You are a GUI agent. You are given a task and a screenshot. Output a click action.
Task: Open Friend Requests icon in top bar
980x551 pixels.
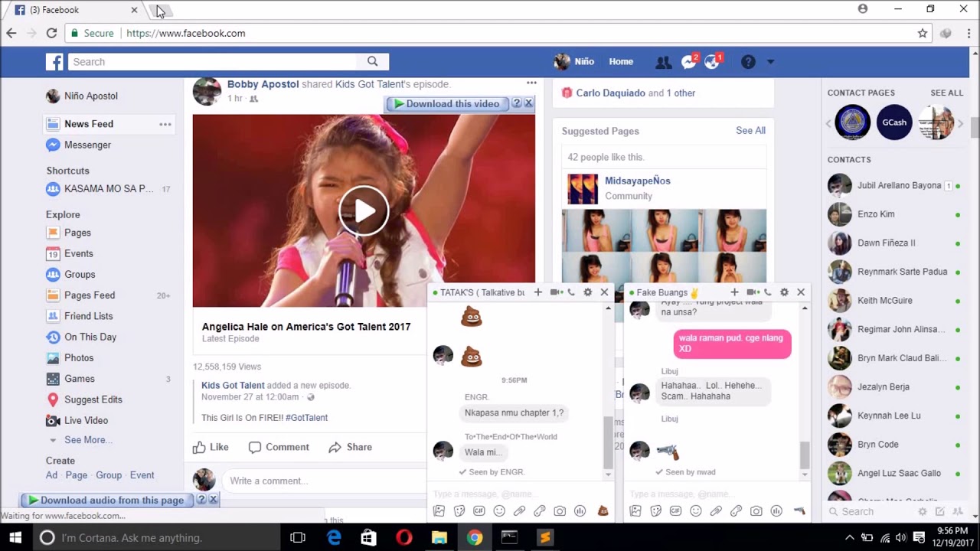point(663,62)
